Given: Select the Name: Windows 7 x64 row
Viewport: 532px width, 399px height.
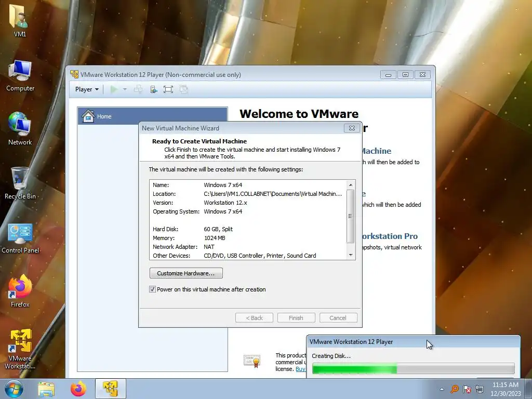Looking at the screenshot, I should 248,185.
